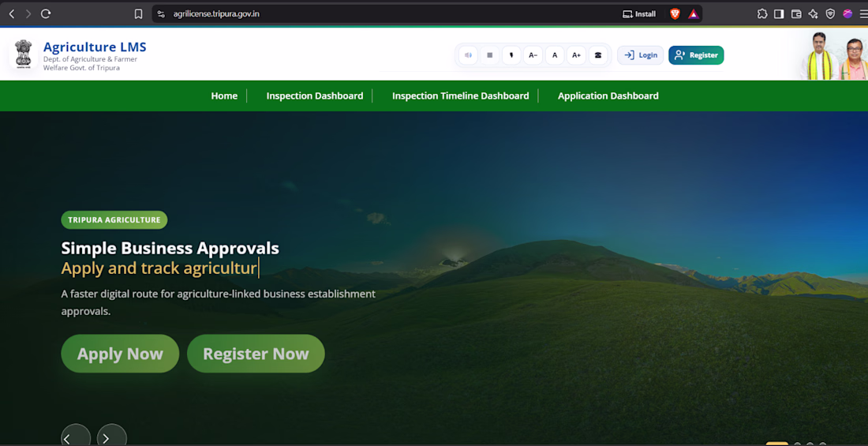Click the 'Simple Business Approvals' heading

(170, 248)
